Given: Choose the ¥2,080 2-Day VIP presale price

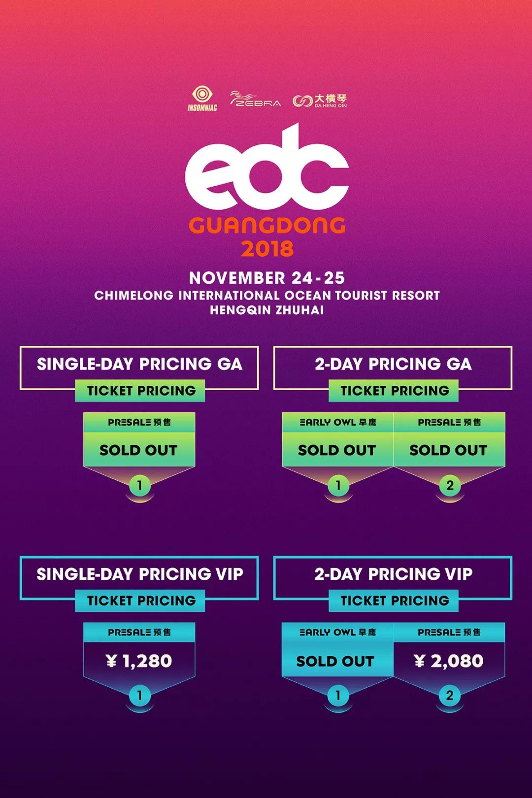Looking at the screenshot, I should (x=449, y=661).
